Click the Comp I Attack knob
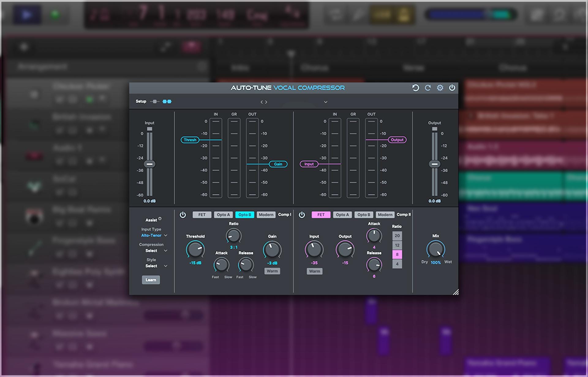The width and height of the screenshot is (588, 377). pyautogui.click(x=221, y=265)
